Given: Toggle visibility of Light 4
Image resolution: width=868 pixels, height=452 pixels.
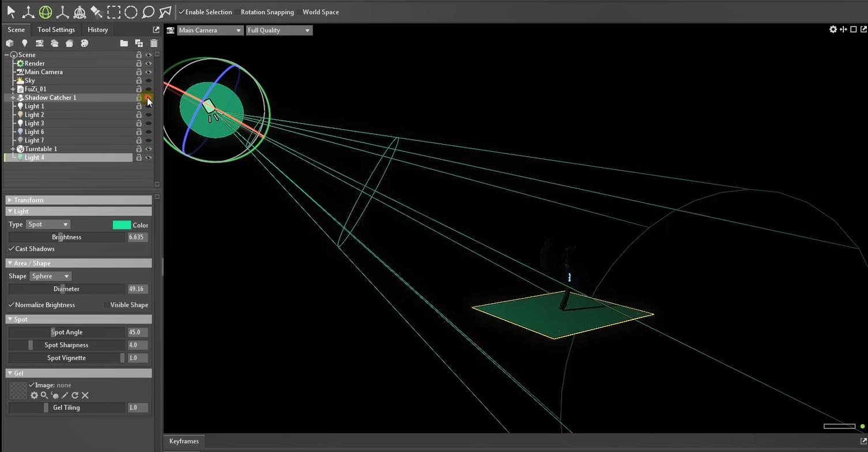Looking at the screenshot, I should 149,157.
